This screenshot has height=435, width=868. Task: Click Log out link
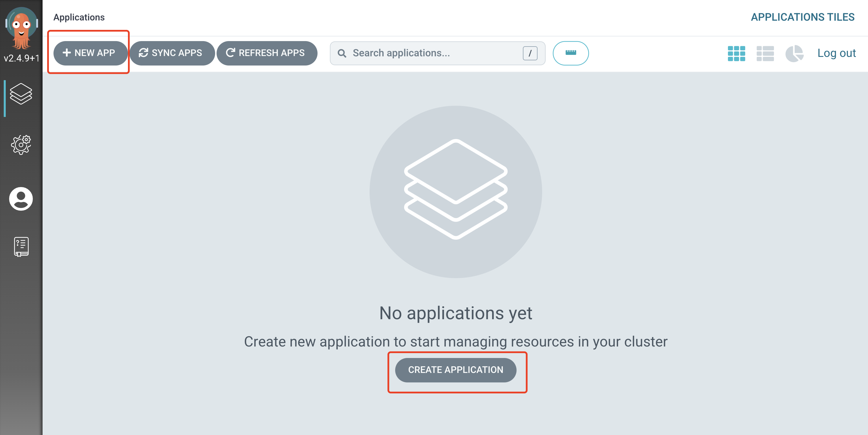tap(836, 53)
